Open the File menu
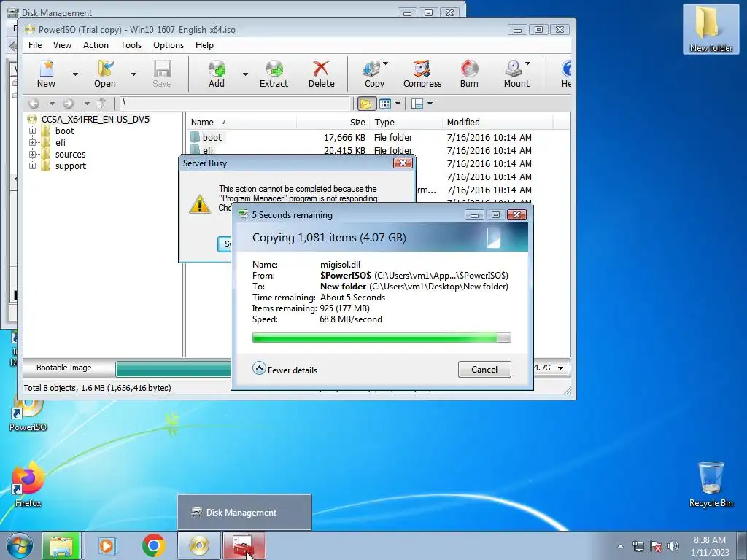The width and height of the screenshot is (747, 560). coord(35,45)
